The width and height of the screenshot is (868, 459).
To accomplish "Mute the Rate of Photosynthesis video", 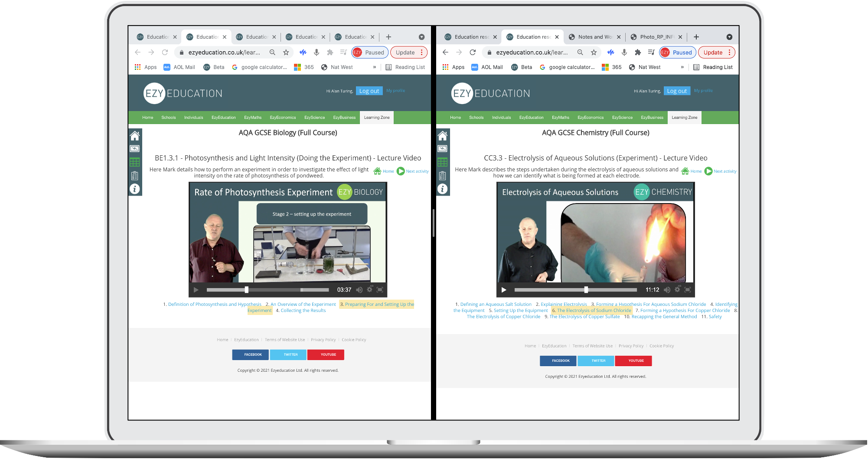I will 359,290.
